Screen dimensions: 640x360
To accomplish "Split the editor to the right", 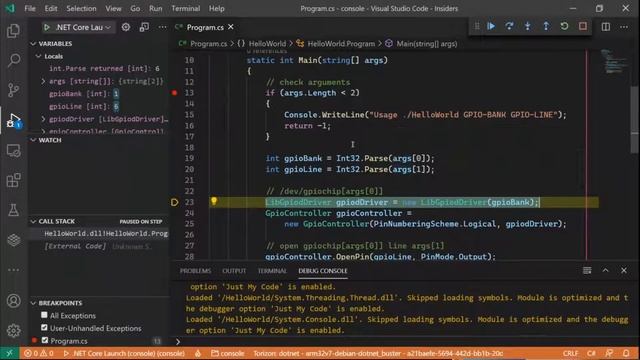I will click(x=606, y=27).
